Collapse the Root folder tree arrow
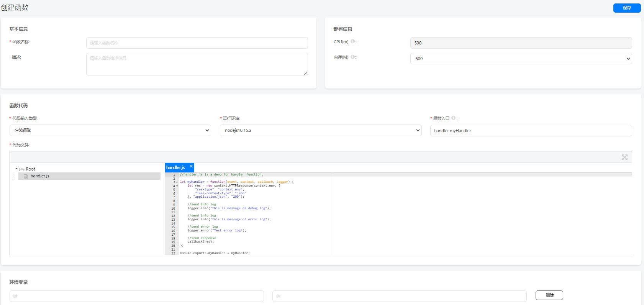 (x=16, y=169)
